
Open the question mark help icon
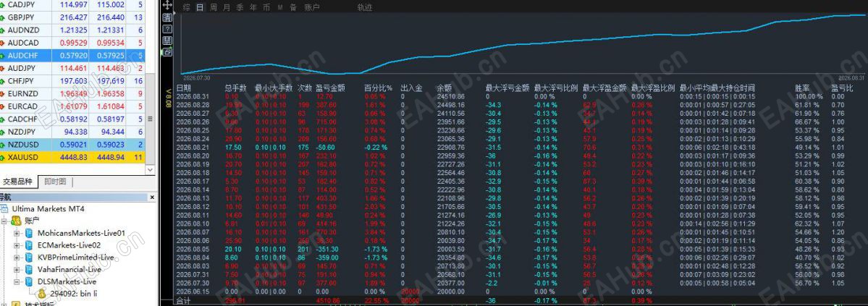tap(167, 29)
